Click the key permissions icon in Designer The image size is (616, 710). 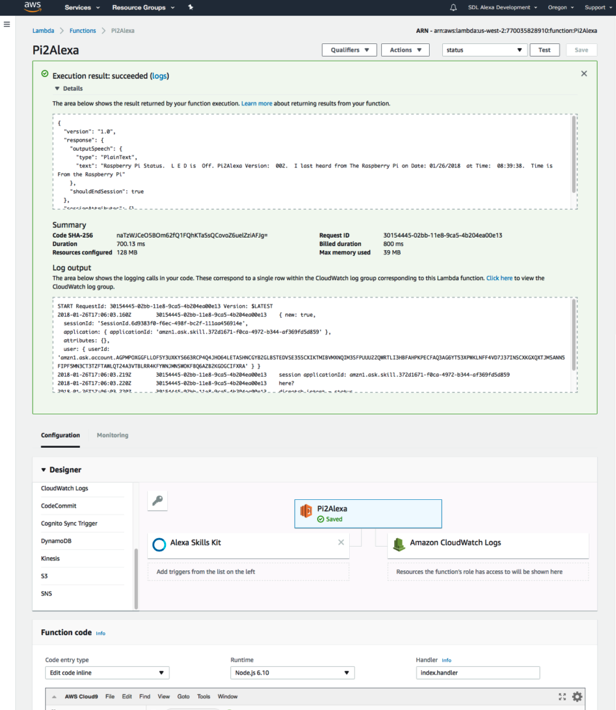pyautogui.click(x=157, y=501)
